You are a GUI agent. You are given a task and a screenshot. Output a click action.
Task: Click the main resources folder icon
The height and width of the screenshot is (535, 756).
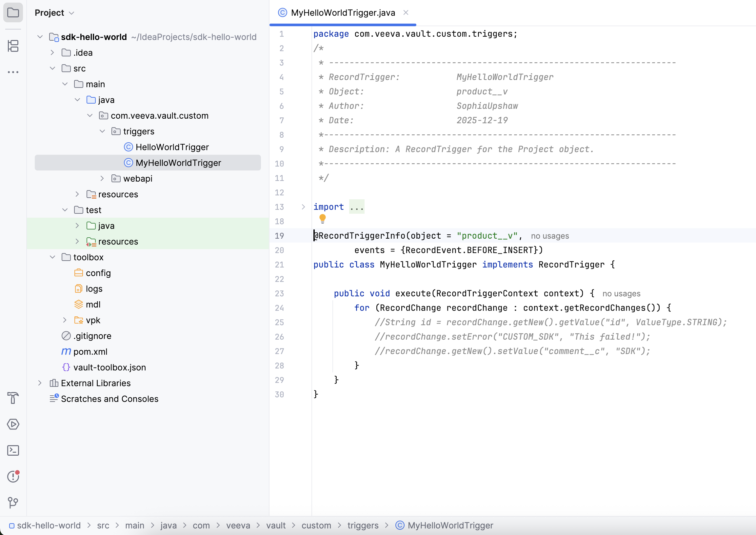point(91,194)
